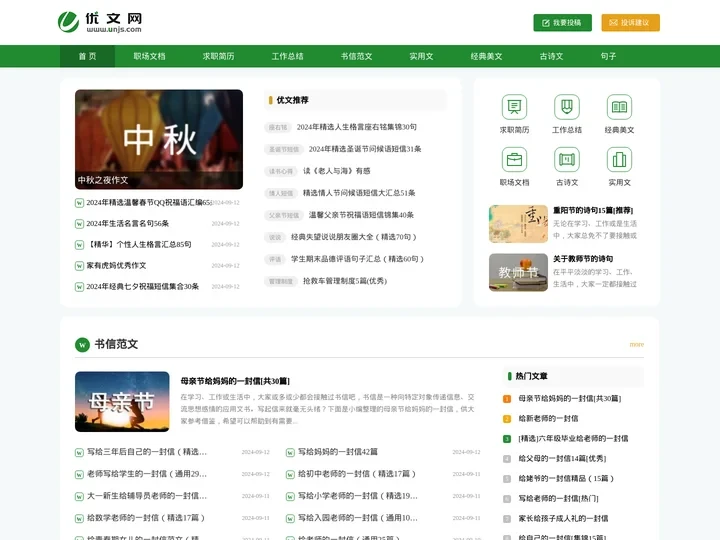Image resolution: width=720 pixels, height=540 pixels.
Task: Open the 古诗文 nav menu
Action: [x=551, y=56]
